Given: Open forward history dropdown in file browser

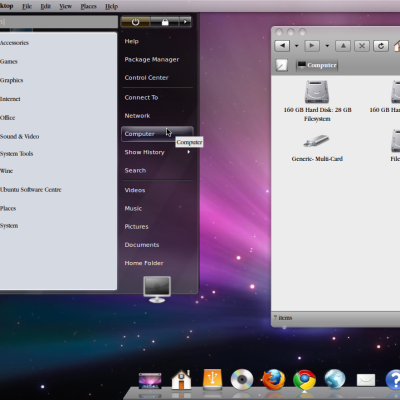Looking at the screenshot, I should tap(327, 46).
